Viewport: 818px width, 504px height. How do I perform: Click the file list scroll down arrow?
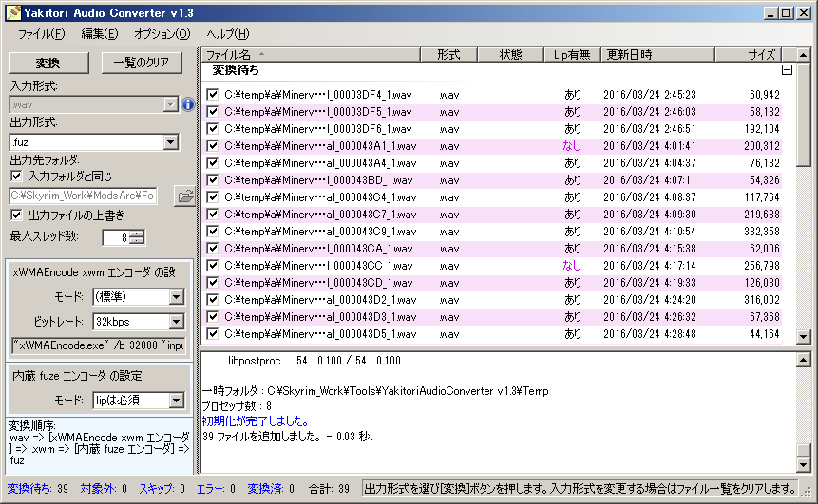tap(804, 337)
